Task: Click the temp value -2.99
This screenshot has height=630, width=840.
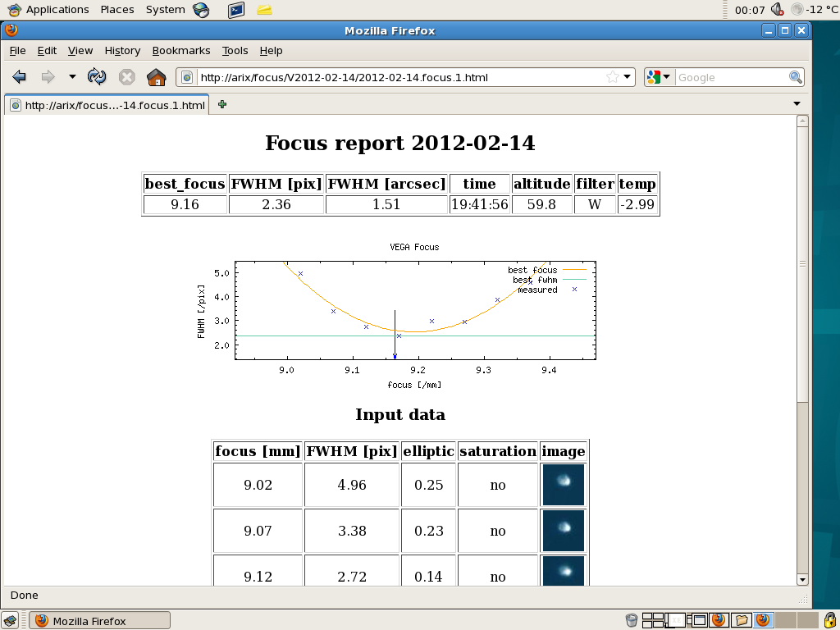Action: coord(637,204)
